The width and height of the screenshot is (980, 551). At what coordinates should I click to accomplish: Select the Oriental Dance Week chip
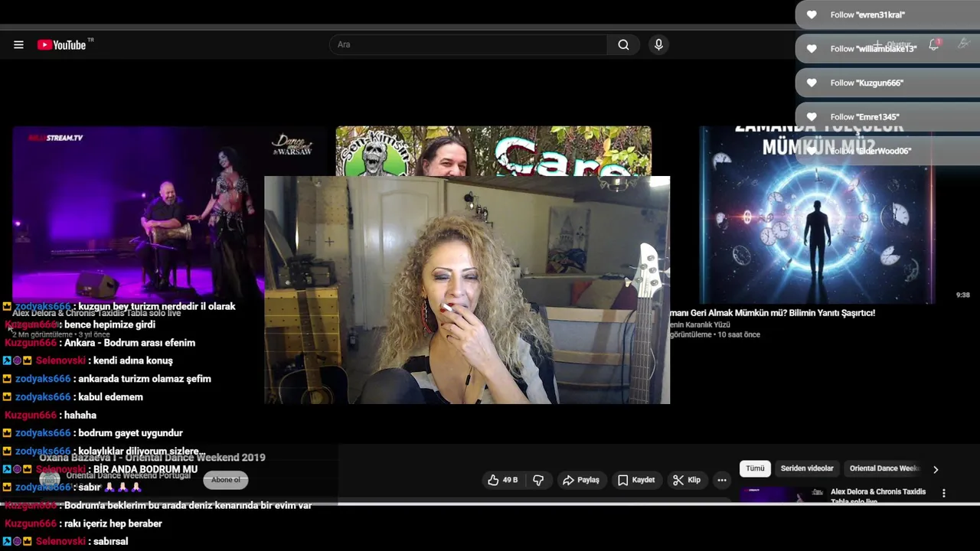(884, 468)
